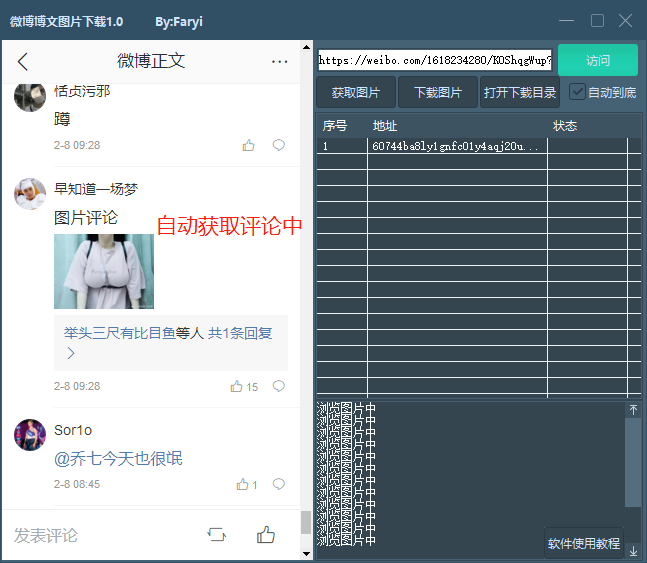Viewport: 647px width, 563px height.
Task: Select the row 60744ba8ly1gnfc01y4aqj20u...
Action: pyautogui.click(x=478, y=146)
